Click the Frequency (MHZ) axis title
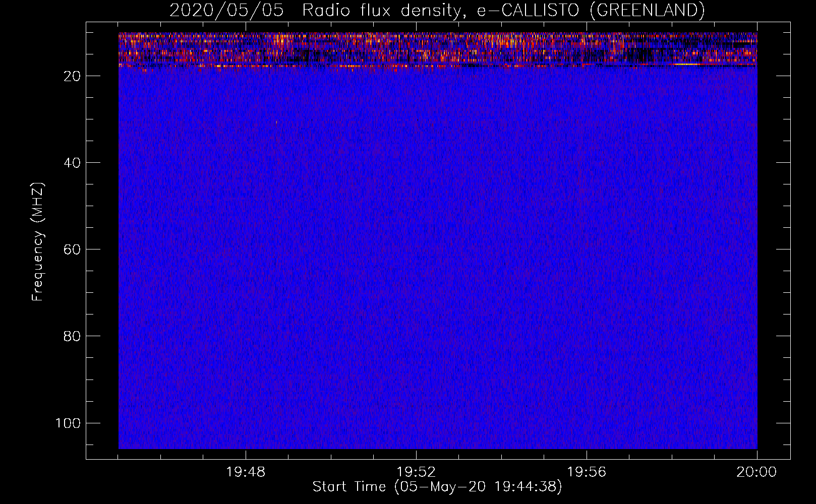816x504 pixels. (38, 241)
